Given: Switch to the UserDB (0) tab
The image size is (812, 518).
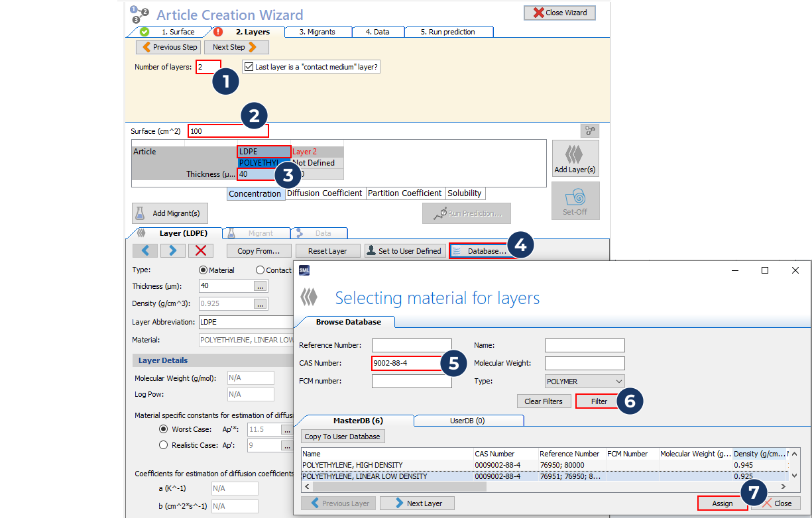Looking at the screenshot, I should coord(468,421).
